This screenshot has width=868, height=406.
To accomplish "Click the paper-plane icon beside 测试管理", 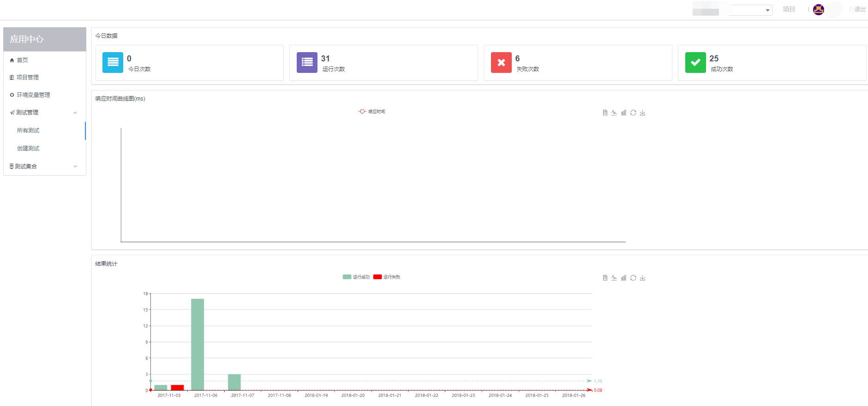I will coord(12,113).
